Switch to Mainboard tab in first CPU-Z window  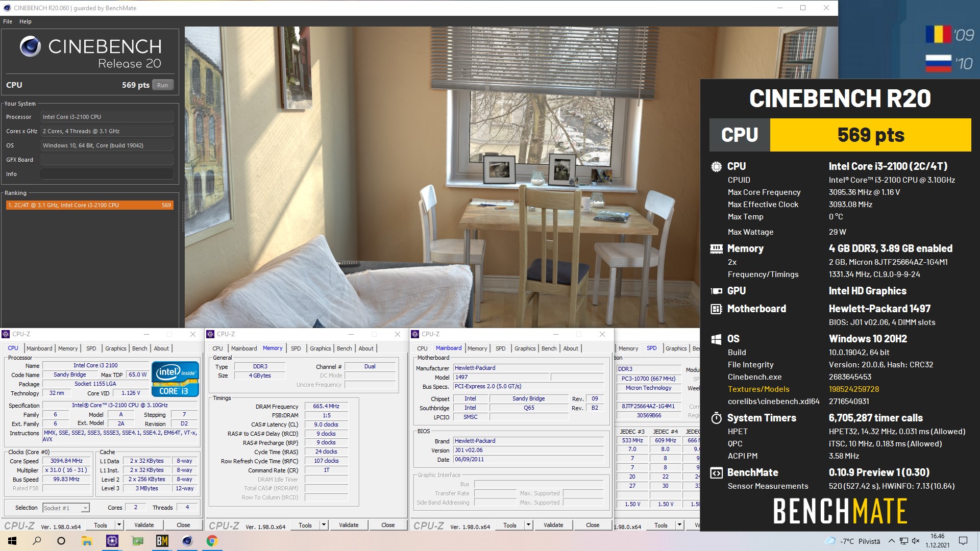click(x=39, y=348)
